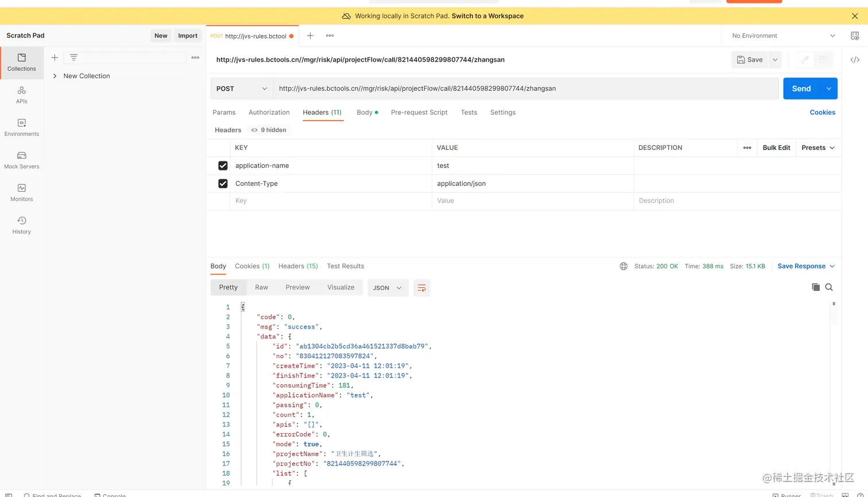Viewport: 868px width, 497px height.
Task: Open the request History panel
Action: coord(22,225)
